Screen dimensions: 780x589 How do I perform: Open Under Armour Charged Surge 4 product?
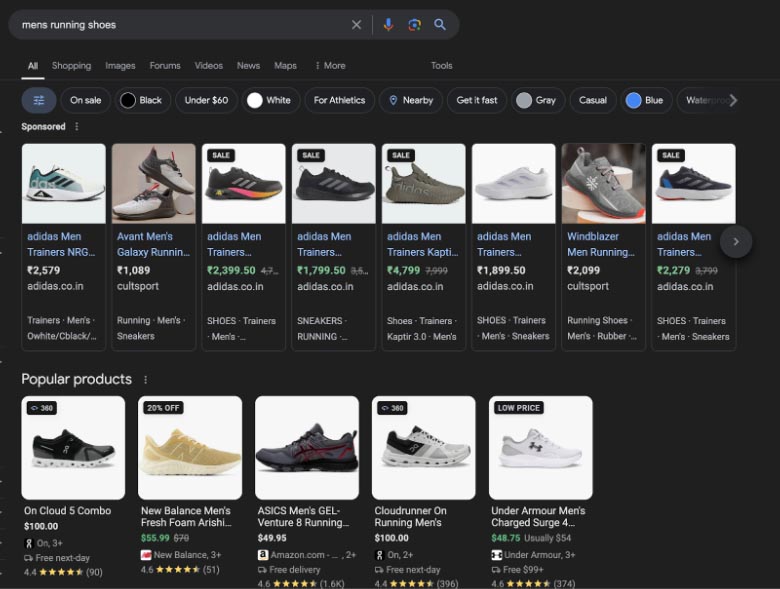(538, 517)
